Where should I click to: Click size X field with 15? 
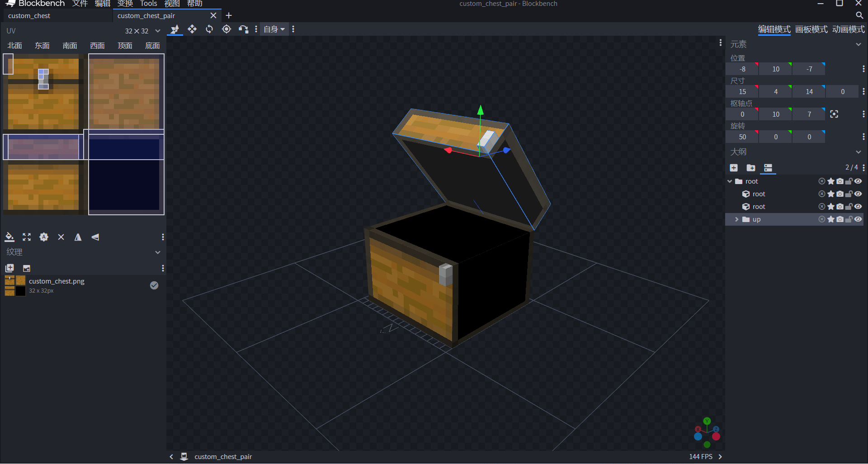742,92
